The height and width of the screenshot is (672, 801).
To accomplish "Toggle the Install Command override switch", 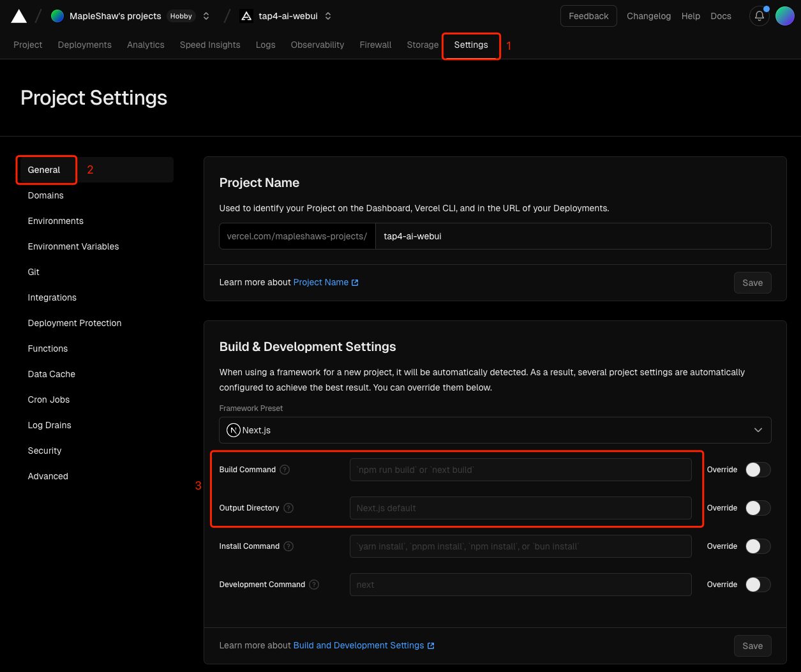I will point(758,546).
